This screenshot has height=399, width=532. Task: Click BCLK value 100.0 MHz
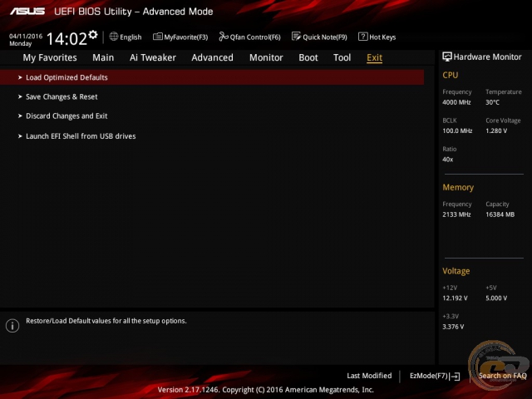pyautogui.click(x=457, y=131)
